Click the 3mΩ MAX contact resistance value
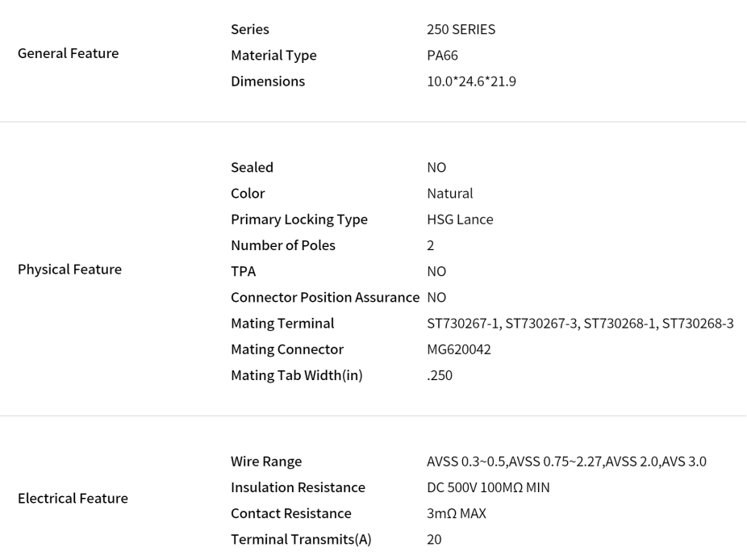Viewport: 747px width, 560px height. point(457,514)
